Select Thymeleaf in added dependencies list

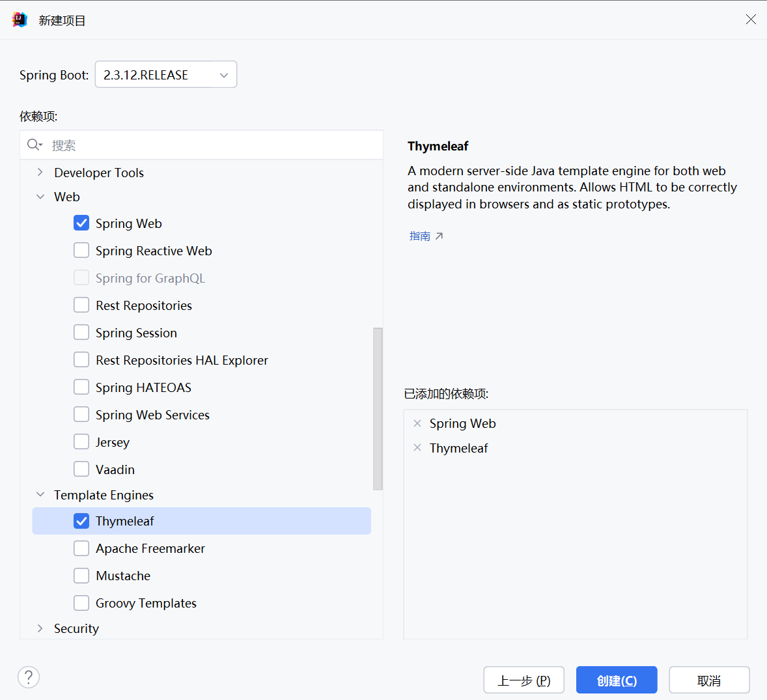459,448
